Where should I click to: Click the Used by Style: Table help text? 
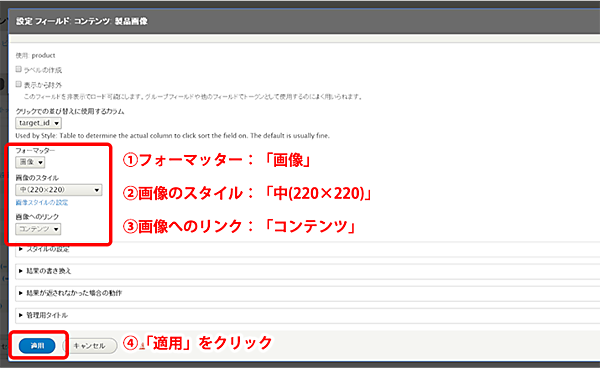click(173, 136)
